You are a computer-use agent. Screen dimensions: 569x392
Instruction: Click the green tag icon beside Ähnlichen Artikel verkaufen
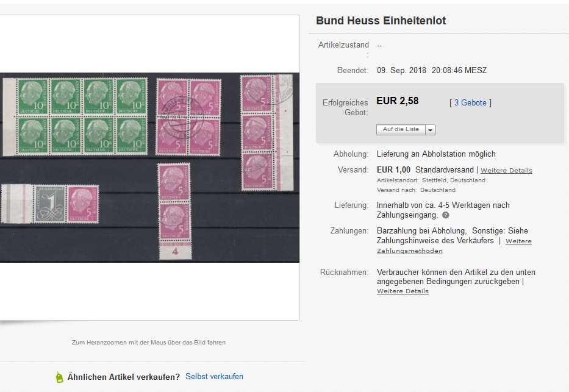pos(59,377)
